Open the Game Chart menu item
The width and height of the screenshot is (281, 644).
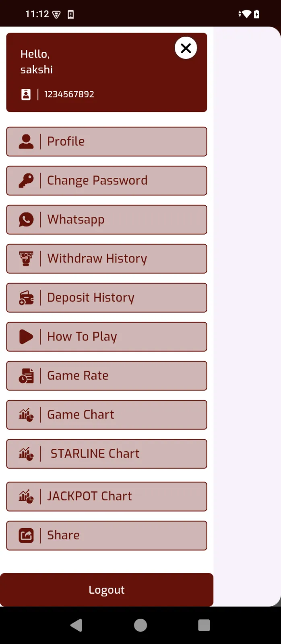(x=107, y=415)
